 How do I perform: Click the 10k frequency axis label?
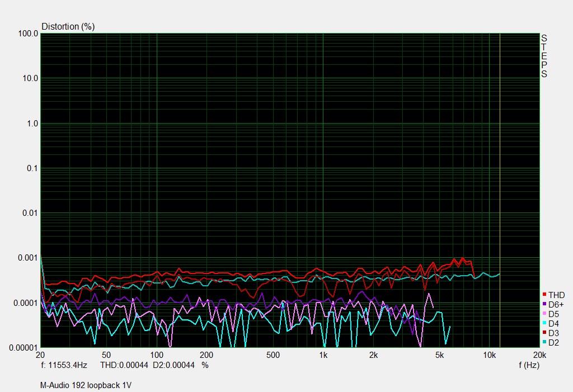point(489,355)
